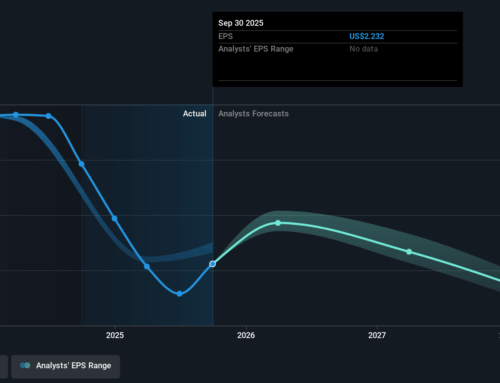Select the forecast data point after 2027
The height and width of the screenshot is (383, 500).
[409, 252]
